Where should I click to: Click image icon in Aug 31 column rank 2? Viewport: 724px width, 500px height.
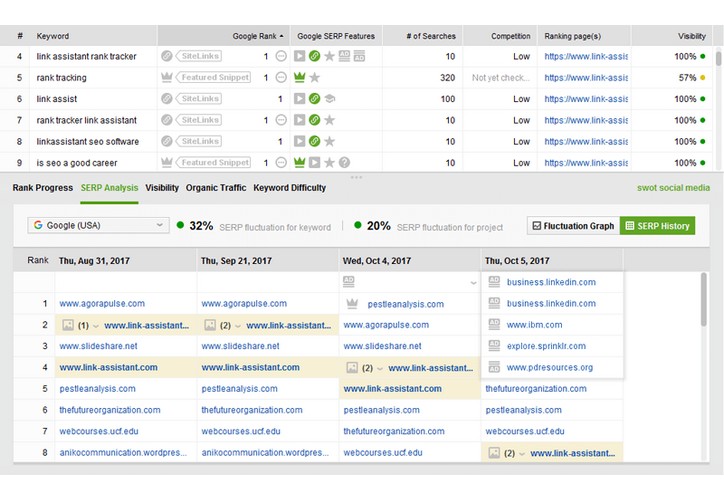tap(68, 325)
